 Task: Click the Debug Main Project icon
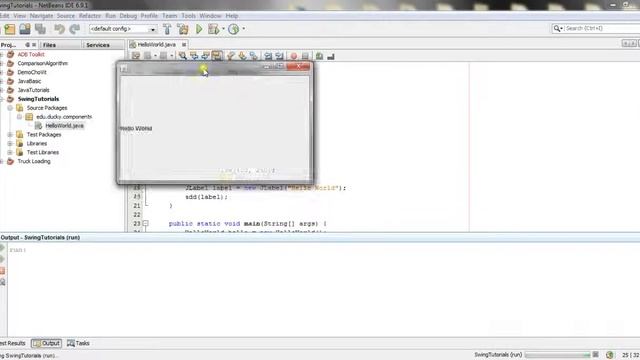(213, 29)
